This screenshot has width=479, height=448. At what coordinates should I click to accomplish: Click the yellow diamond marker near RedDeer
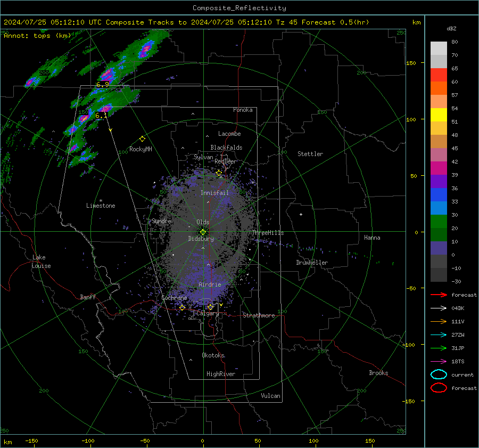click(x=219, y=173)
